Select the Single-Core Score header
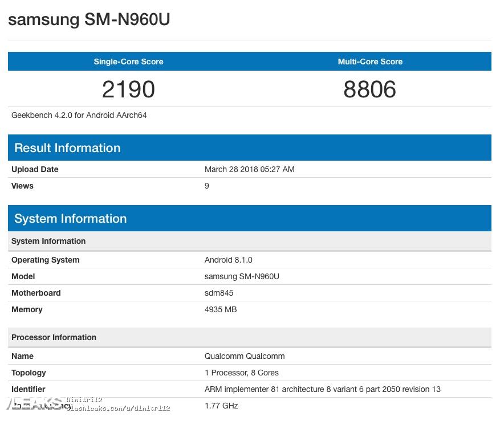Viewport: 504px width, 421px height. tap(128, 62)
